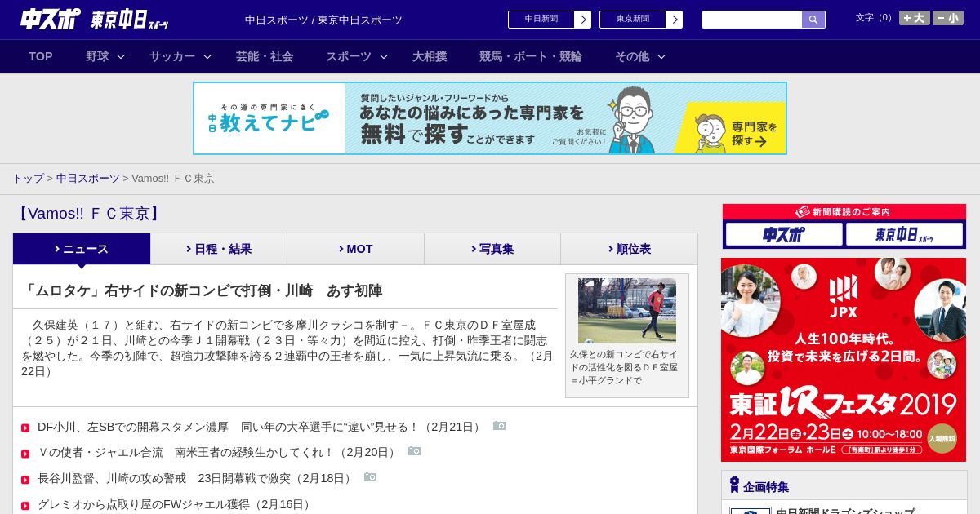
Task: Click the 東京新聞 header button
Action: point(633,20)
